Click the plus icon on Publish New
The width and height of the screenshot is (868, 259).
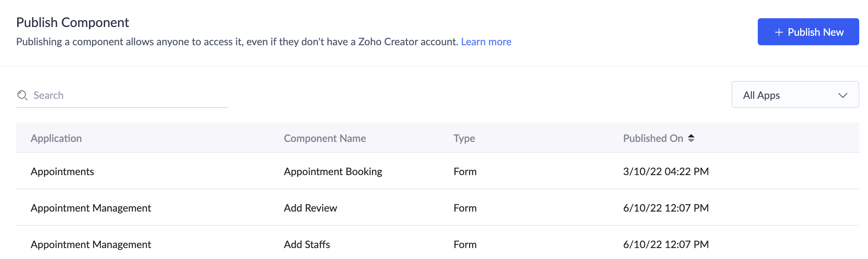tap(779, 32)
